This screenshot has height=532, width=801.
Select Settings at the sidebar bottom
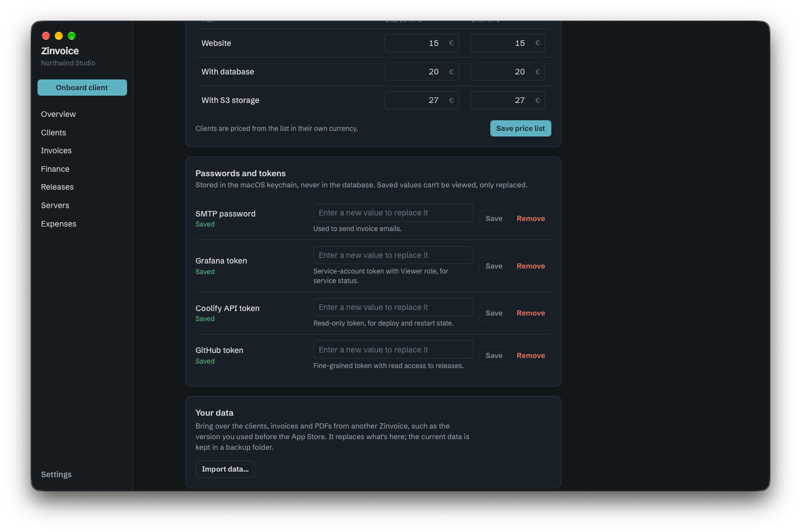56,474
